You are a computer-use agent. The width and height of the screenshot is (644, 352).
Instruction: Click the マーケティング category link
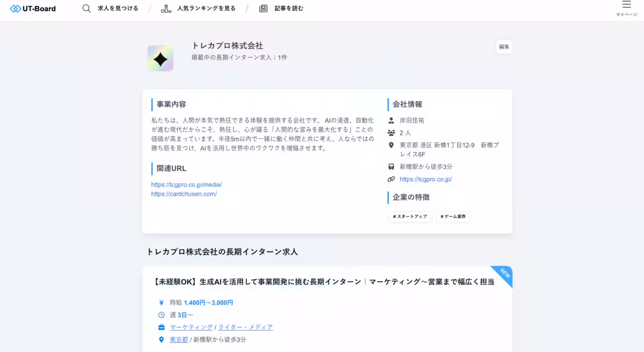point(191,327)
